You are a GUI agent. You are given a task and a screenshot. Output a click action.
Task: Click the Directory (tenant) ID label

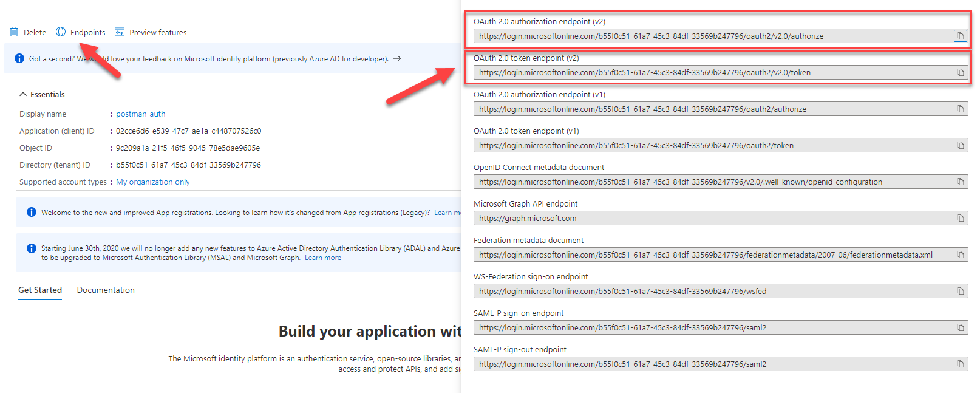55,165
